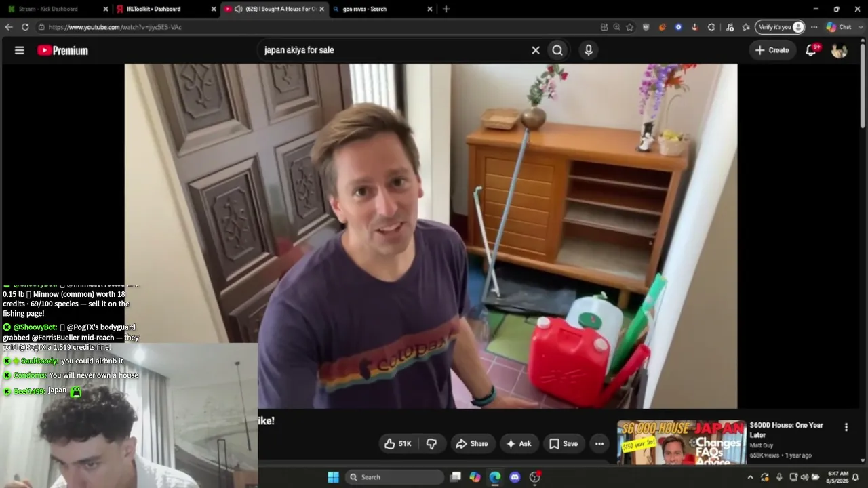Image resolution: width=868 pixels, height=488 pixels.
Task: Open the browser favorites list
Action: click(x=746, y=27)
